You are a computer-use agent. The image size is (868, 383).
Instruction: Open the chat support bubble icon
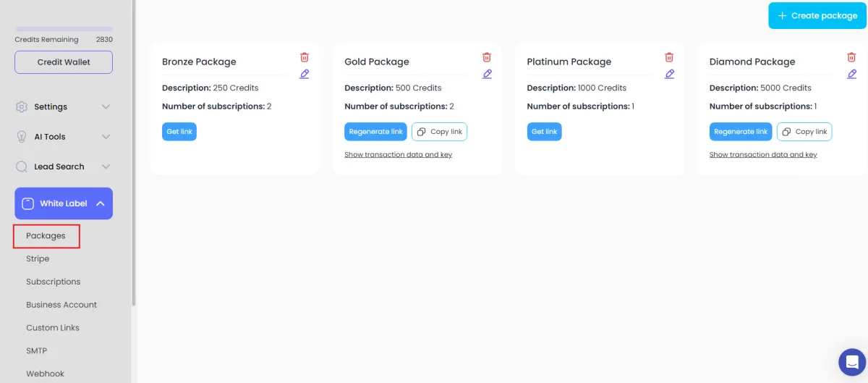click(x=852, y=361)
